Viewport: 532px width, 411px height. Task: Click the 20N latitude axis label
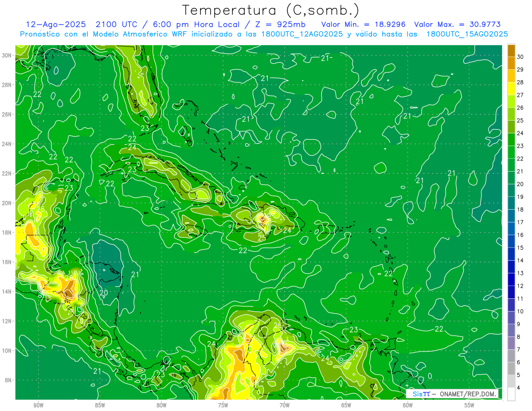point(7,203)
